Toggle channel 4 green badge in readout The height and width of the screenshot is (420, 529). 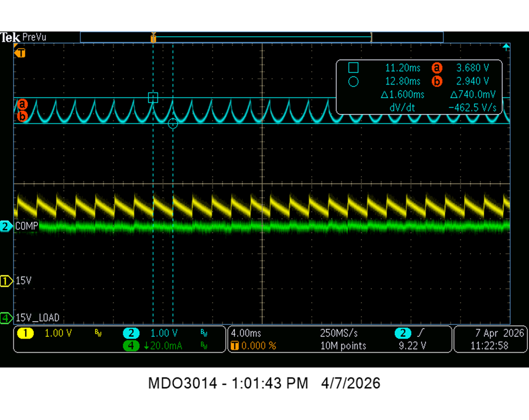tap(131, 345)
